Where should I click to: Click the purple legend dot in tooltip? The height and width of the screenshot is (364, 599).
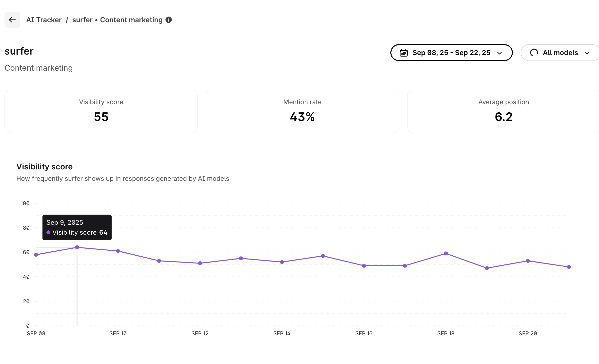[48, 232]
